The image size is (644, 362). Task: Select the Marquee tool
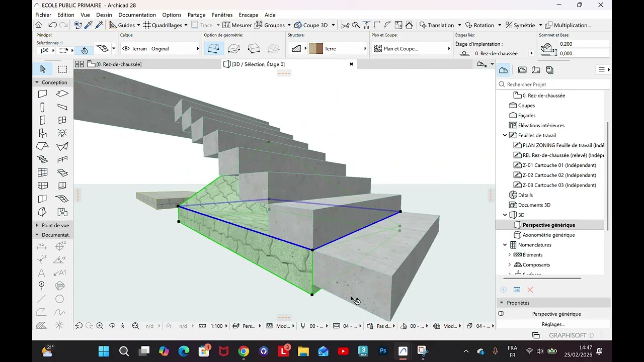click(x=62, y=69)
